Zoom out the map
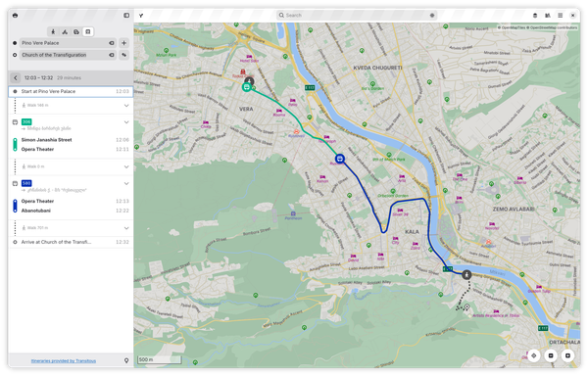The width and height of the screenshot is (588, 376). coord(551,355)
